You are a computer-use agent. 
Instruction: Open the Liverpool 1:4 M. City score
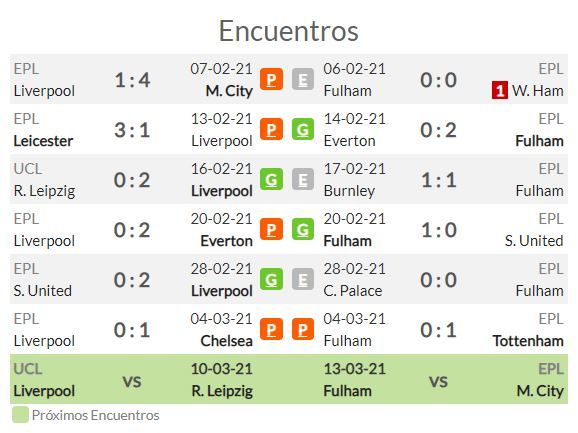pyautogui.click(x=132, y=80)
